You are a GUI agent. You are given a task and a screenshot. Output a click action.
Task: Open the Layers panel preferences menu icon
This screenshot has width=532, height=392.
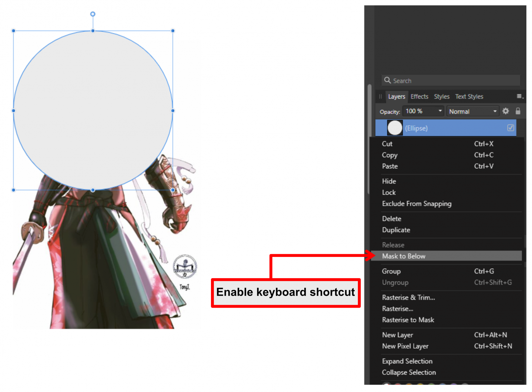tap(520, 96)
